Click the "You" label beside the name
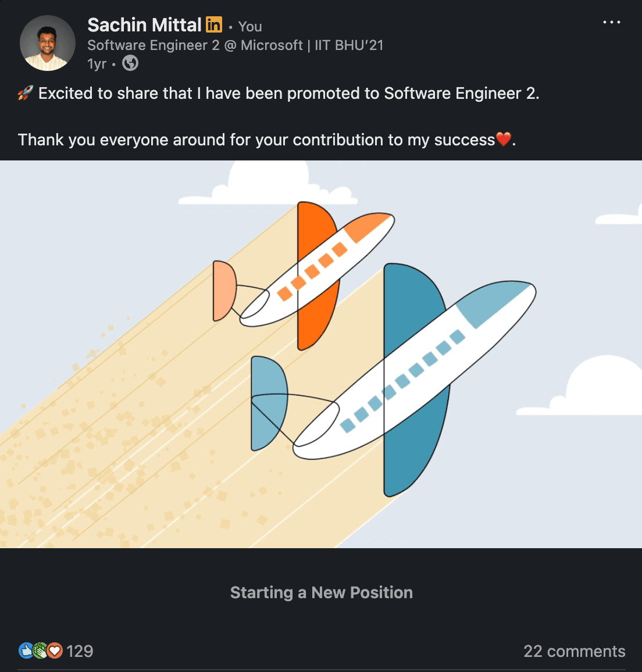Viewport: 642px width, 672px height. click(x=250, y=26)
